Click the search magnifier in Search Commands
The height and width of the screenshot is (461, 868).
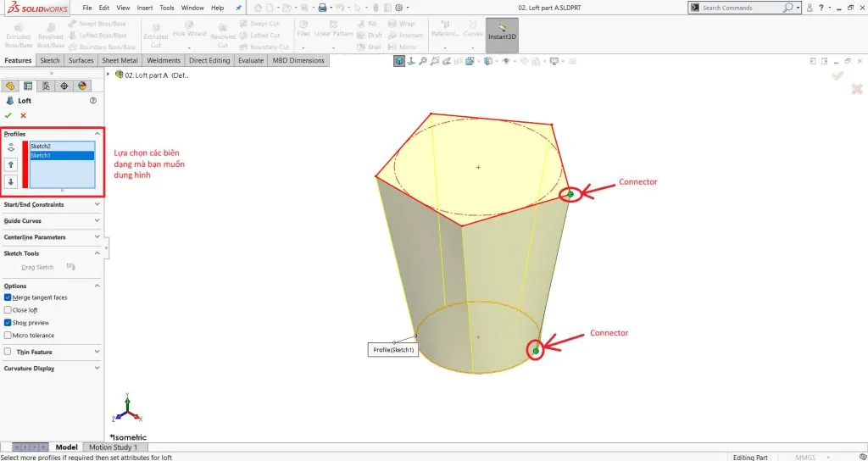pyautogui.click(x=787, y=8)
